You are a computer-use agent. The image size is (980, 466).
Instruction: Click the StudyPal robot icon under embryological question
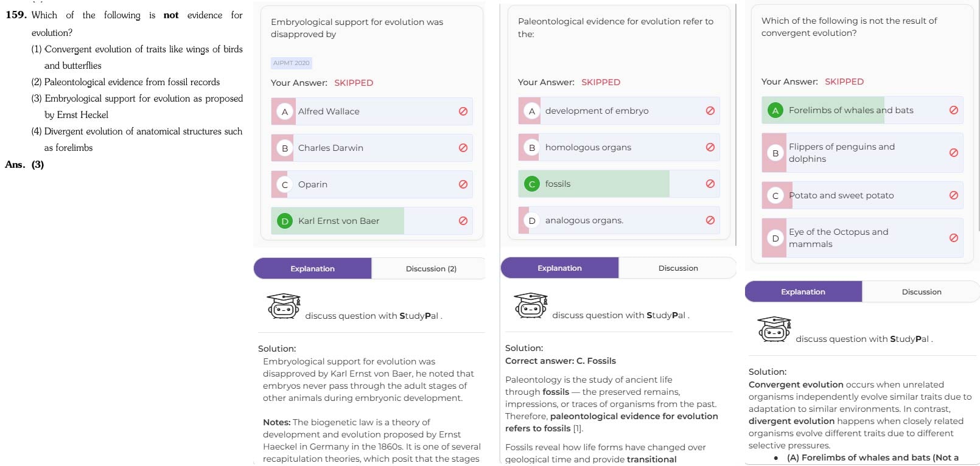tap(284, 306)
